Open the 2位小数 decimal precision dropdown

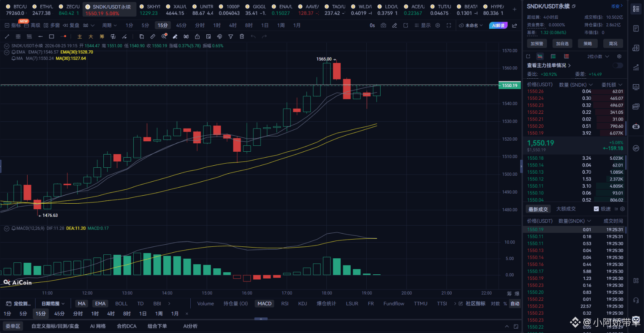pos(598,56)
